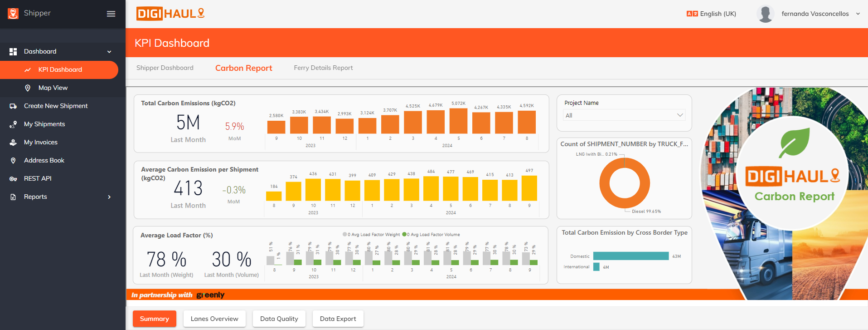Click the Shipper logo icon
The width and height of the screenshot is (868, 330).
point(13,13)
